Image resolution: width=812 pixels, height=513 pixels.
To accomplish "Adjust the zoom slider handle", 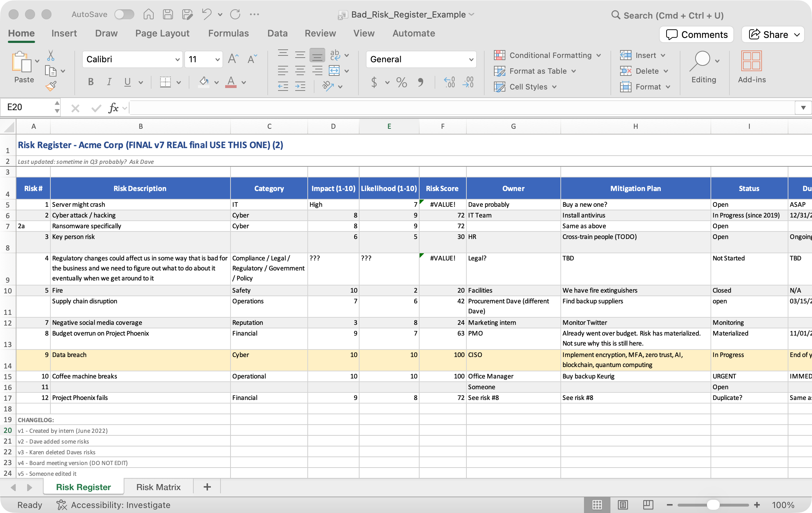I will pyautogui.click(x=713, y=505).
